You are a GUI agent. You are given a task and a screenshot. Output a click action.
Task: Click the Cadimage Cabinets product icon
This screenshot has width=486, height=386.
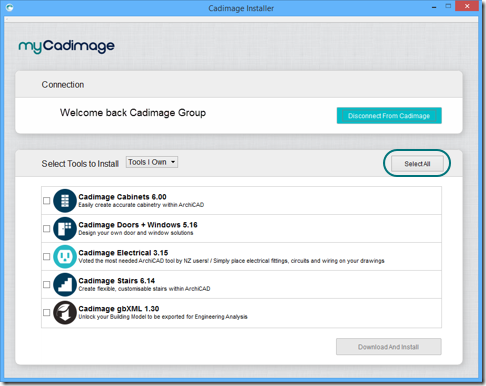[x=65, y=201]
